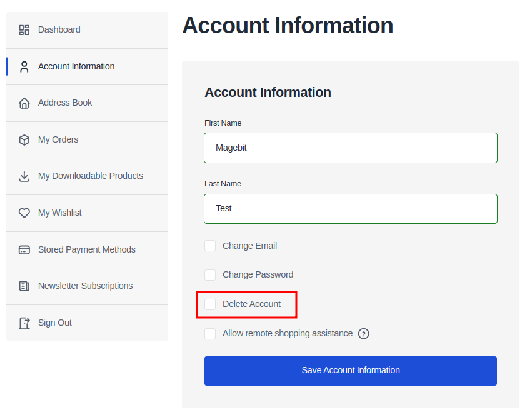Click Save Account Information
This screenshot has width=532, height=417.
[350, 371]
